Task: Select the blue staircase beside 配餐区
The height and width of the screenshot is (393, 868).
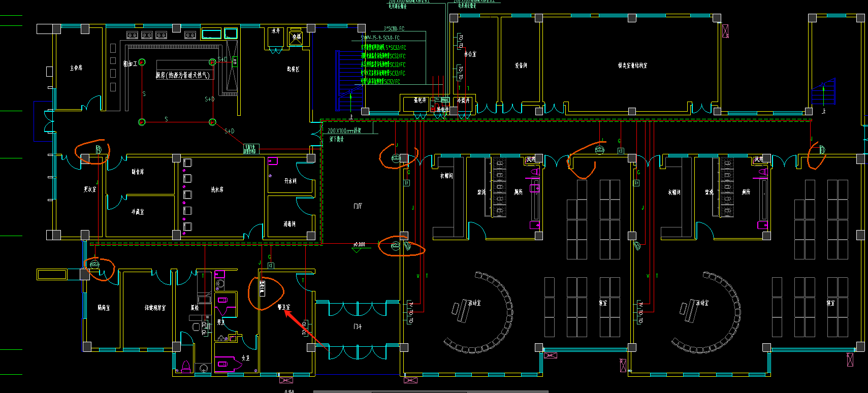Action: (x=348, y=81)
